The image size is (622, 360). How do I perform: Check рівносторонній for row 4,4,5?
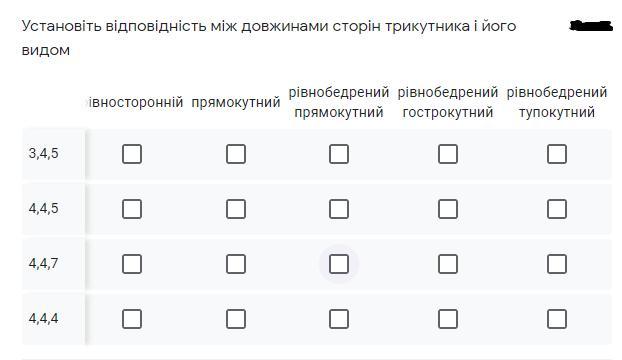tap(132, 209)
